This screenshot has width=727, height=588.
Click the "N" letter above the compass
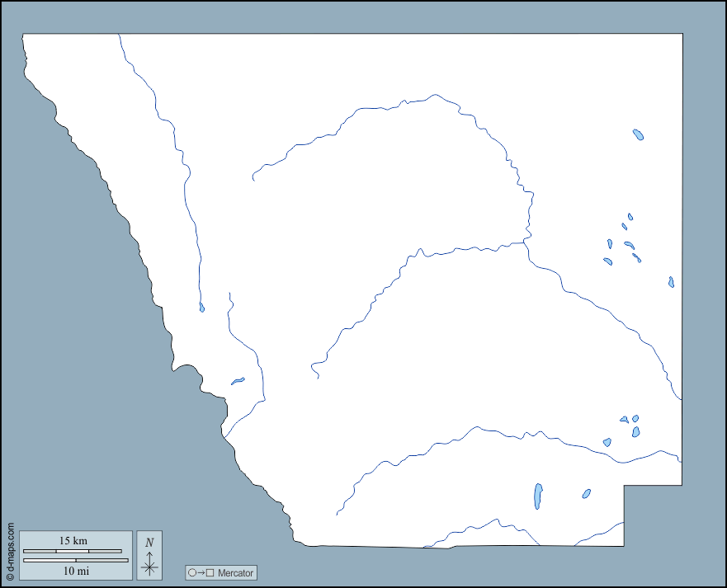point(149,542)
